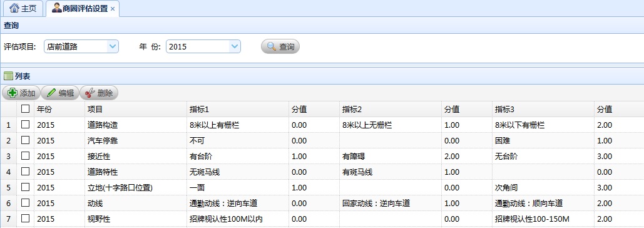644x228 pixels.
Task: Click the scissors icon for 删除
Action: point(89,93)
